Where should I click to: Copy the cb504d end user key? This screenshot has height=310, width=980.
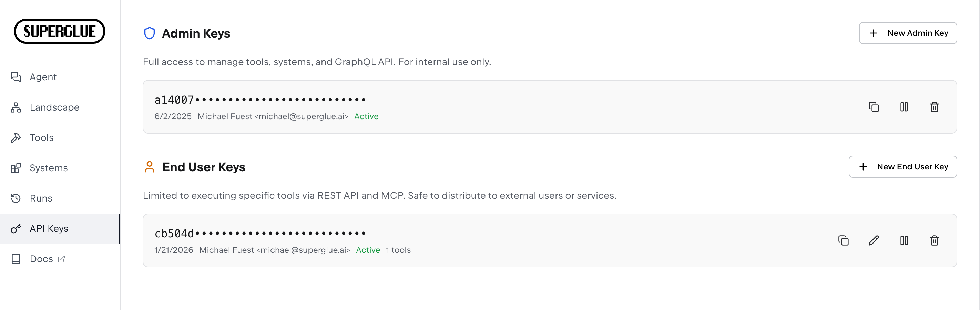point(844,240)
